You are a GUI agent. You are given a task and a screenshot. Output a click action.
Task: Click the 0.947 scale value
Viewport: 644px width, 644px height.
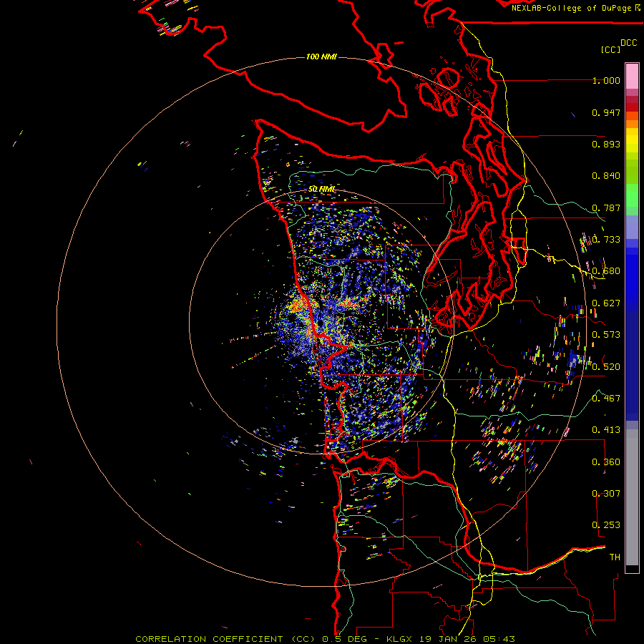606,112
